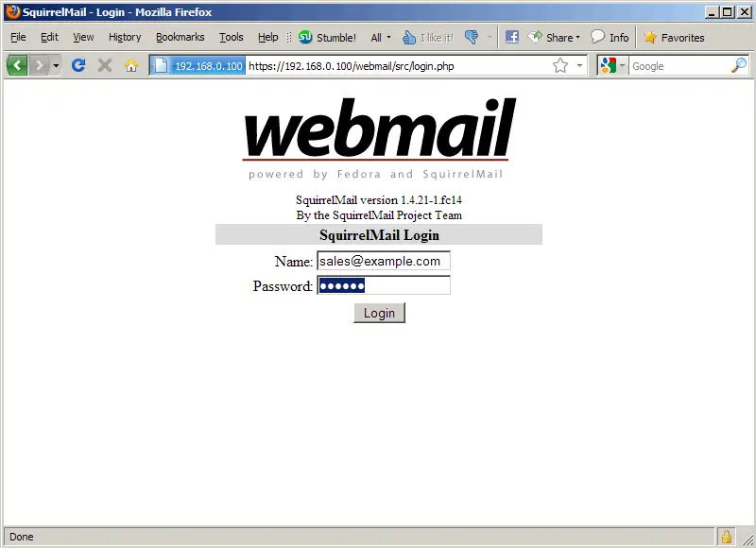
Task: Click the Login button
Action: [x=380, y=313]
